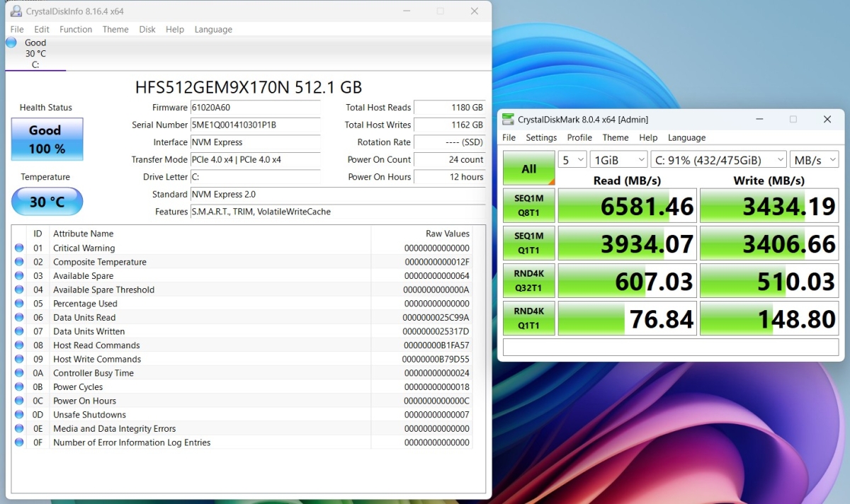850x504 pixels.
Task: Click the orb beside Media and Data Integrity Errors
Action: click(19, 428)
